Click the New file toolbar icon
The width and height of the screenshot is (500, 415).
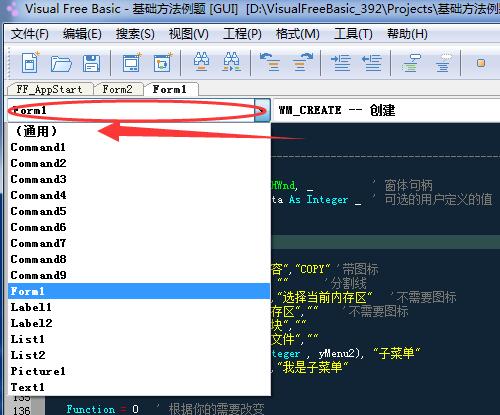click(30, 62)
